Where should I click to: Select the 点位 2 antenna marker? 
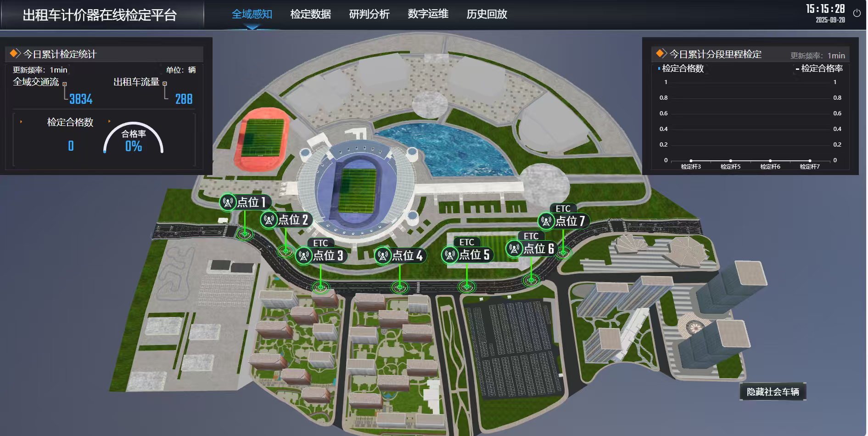269,220
